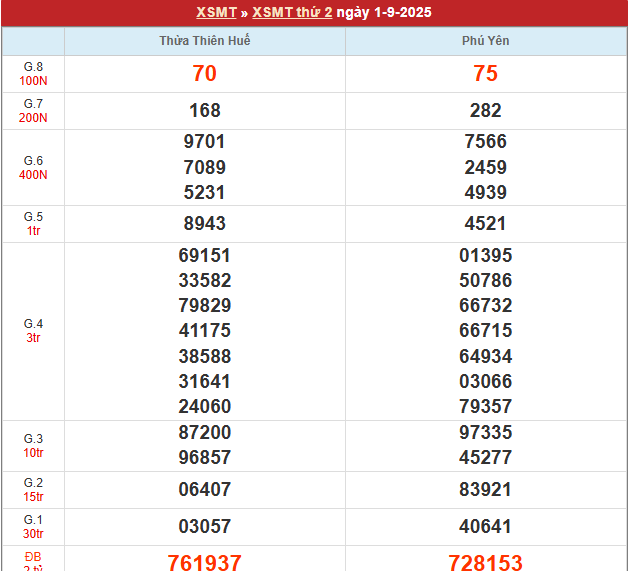Select G.4 number 03066

click(x=485, y=381)
